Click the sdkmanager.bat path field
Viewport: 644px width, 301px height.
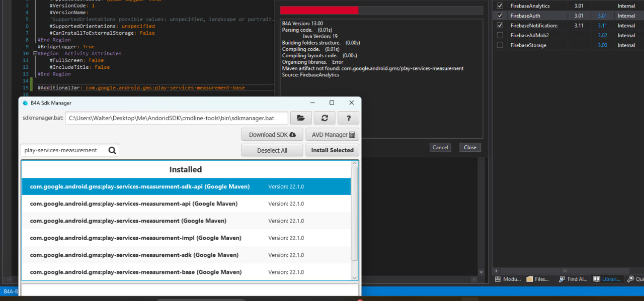coord(177,118)
